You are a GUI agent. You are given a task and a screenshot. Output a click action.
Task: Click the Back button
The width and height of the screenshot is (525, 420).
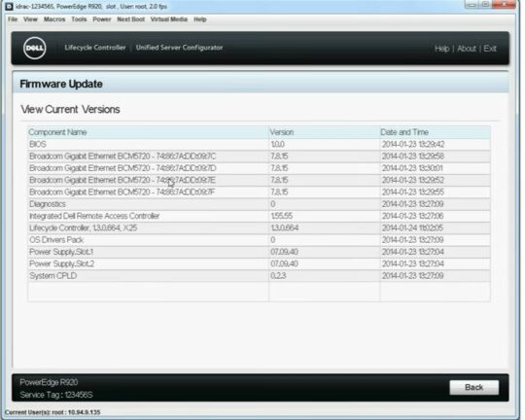tap(474, 388)
